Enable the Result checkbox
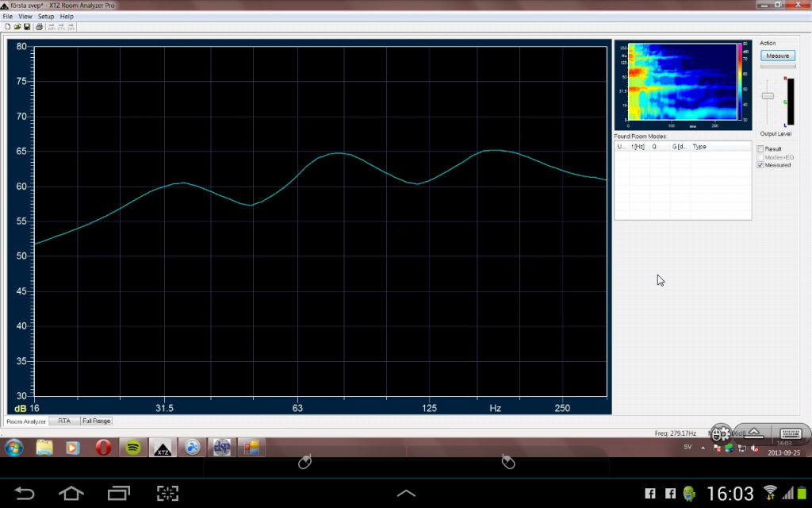 point(760,149)
